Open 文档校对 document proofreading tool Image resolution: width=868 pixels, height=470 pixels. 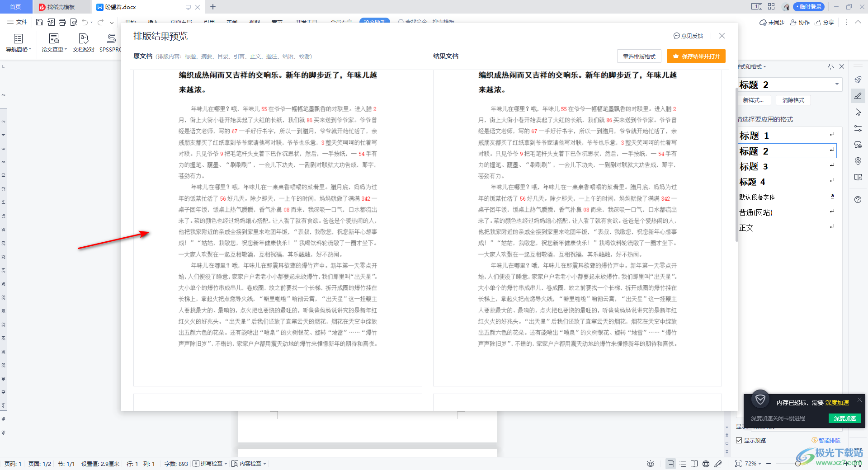(84, 43)
